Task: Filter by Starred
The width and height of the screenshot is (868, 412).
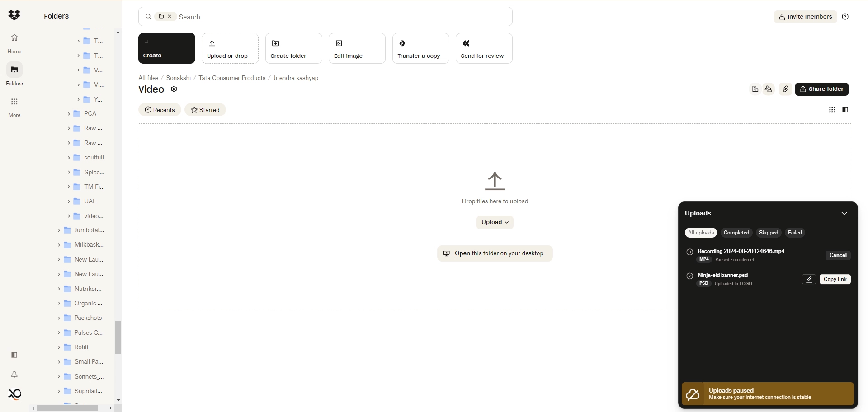Action: 205,110
